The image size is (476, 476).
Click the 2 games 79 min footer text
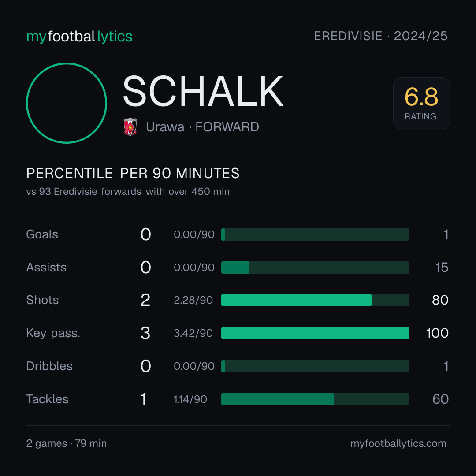(67, 443)
